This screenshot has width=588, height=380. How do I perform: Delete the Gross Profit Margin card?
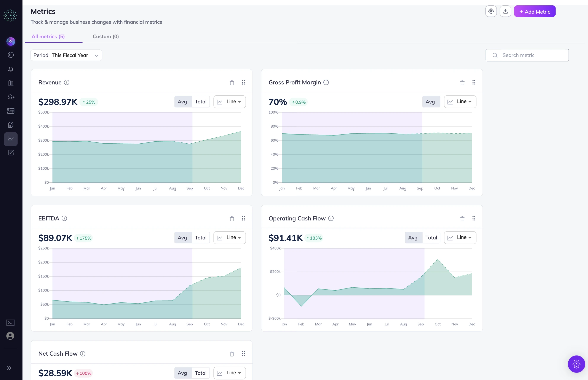(x=462, y=83)
